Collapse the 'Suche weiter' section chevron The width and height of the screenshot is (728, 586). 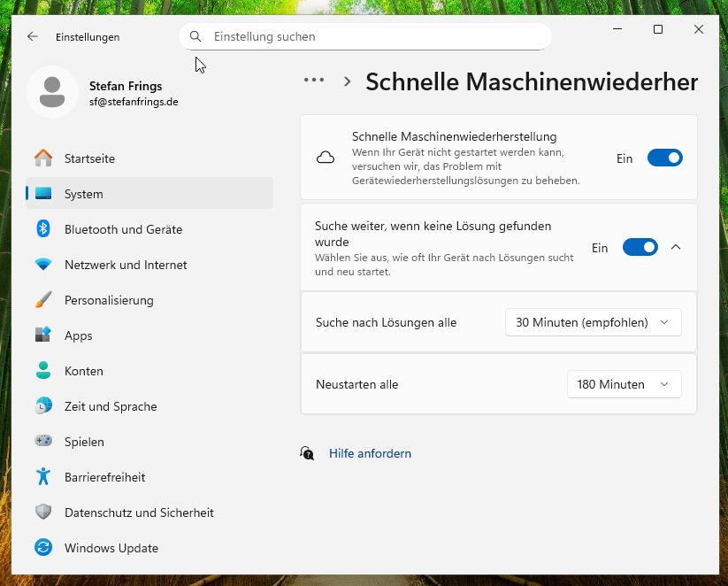676,247
